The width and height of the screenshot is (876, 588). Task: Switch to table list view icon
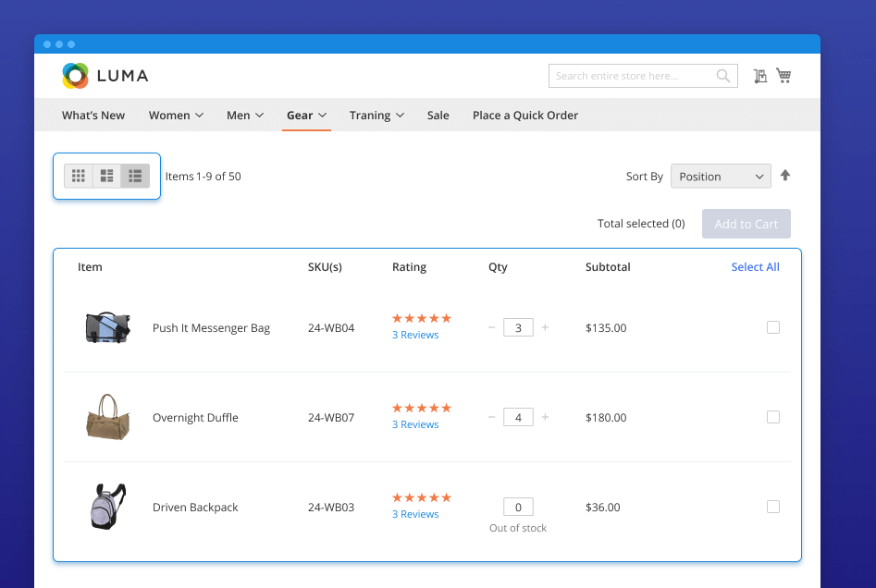[x=135, y=176]
